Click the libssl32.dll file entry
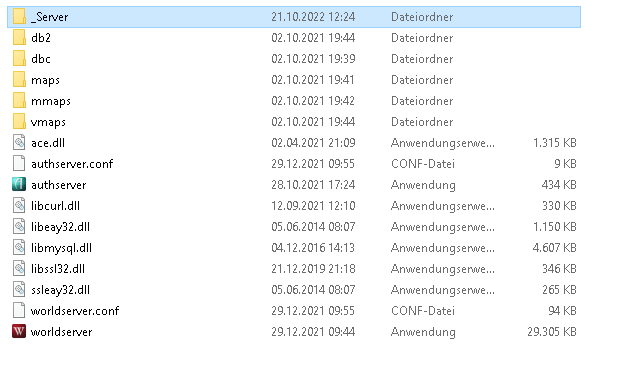 [x=294, y=269]
